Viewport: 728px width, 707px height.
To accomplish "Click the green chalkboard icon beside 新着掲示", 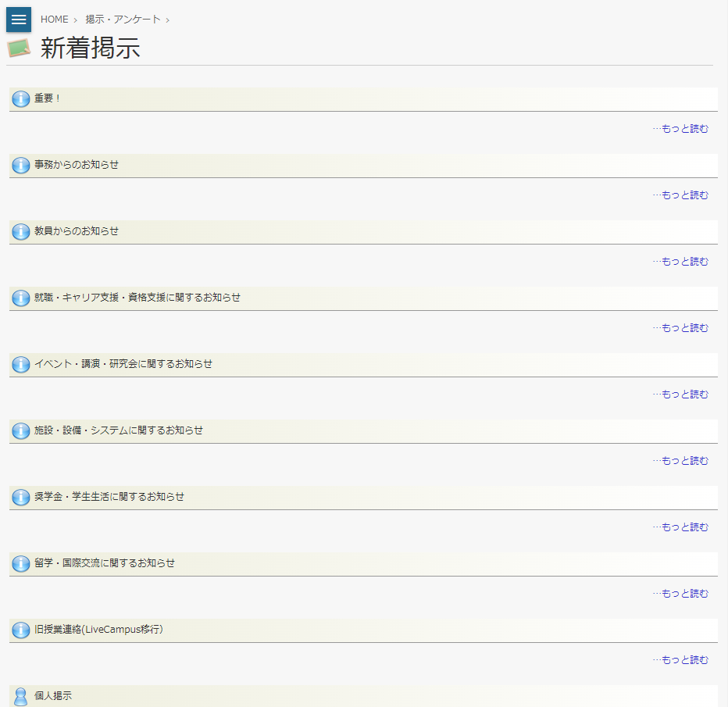I will pos(19,48).
